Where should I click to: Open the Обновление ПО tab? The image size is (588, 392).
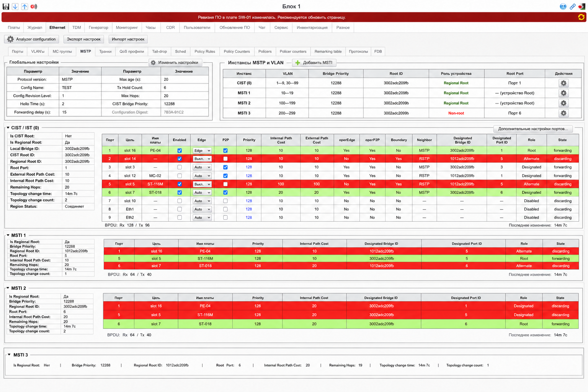235,28
